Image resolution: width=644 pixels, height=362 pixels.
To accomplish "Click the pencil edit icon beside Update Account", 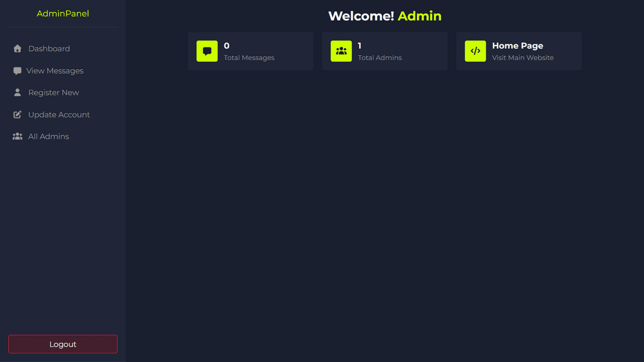I will click(x=17, y=115).
